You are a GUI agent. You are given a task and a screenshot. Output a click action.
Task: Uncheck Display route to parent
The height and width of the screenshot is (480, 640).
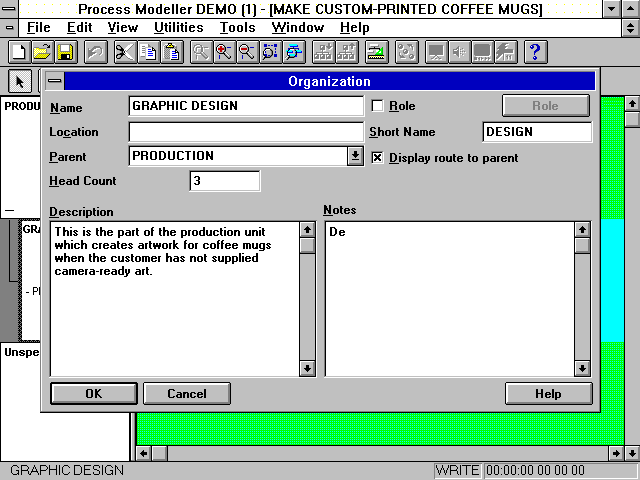pyautogui.click(x=378, y=157)
